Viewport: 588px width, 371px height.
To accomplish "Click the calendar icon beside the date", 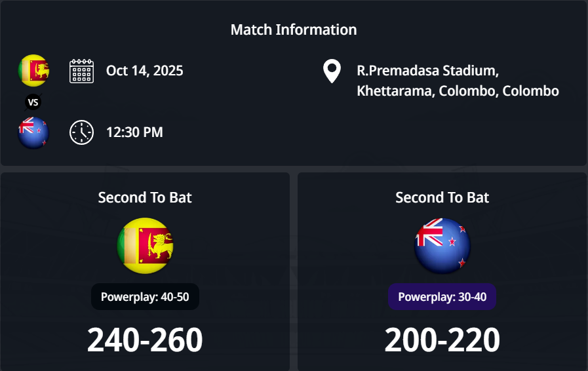I will [x=82, y=71].
